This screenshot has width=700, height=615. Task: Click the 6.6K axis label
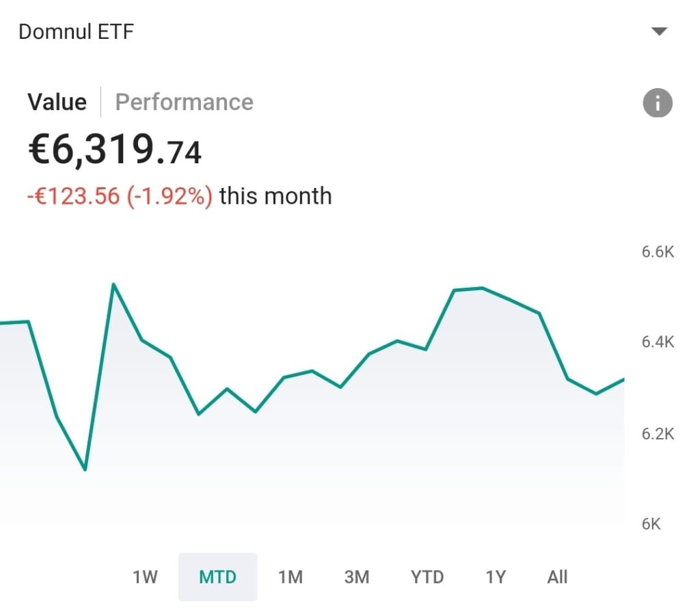(x=658, y=252)
